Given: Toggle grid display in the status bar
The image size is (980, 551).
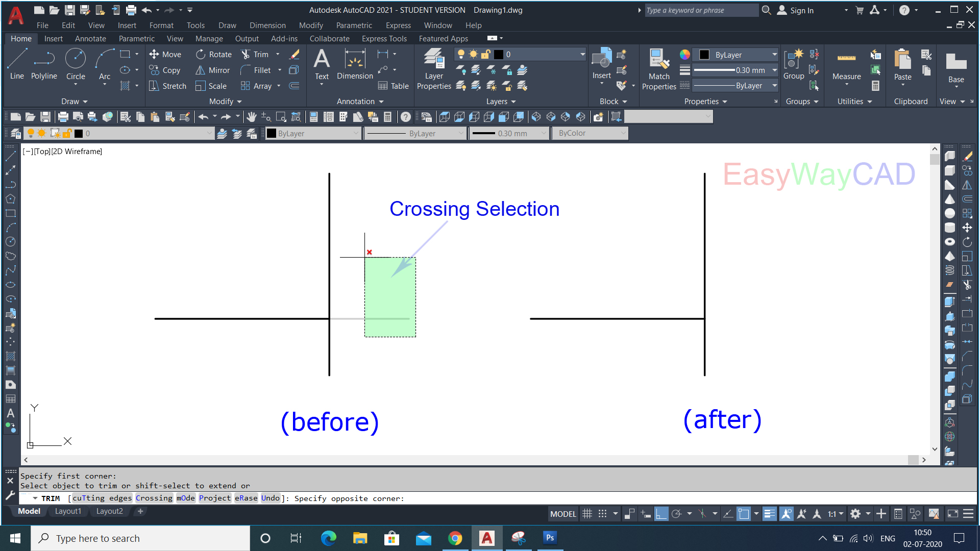Looking at the screenshot, I should (x=587, y=514).
